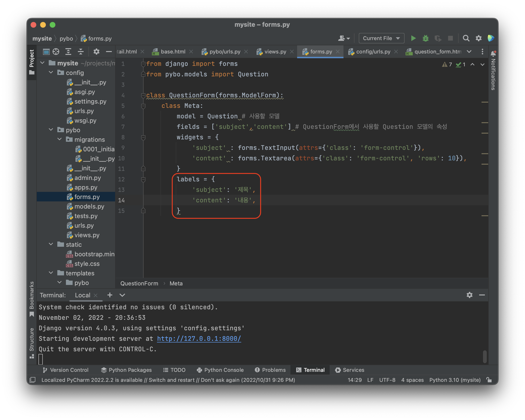Screen dimensions: 525x420
Task: Click Expand All in project toolbar
Action: coord(68,52)
